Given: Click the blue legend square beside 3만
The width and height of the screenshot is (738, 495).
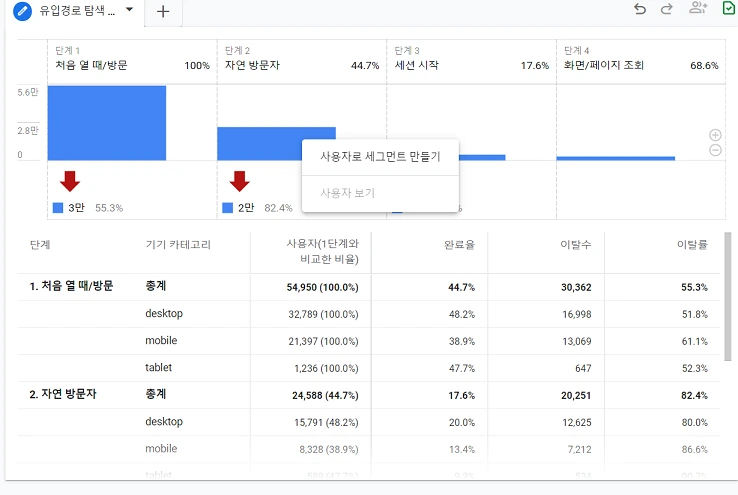Looking at the screenshot, I should pyautogui.click(x=58, y=208).
